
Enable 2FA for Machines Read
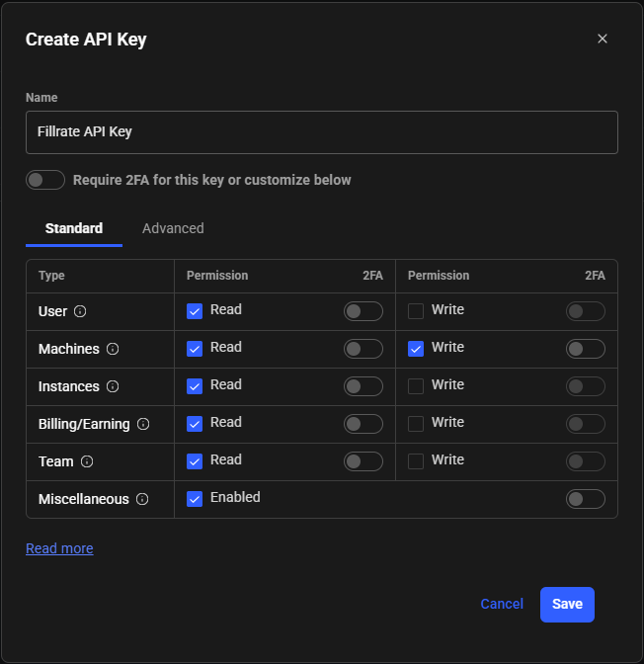363,349
